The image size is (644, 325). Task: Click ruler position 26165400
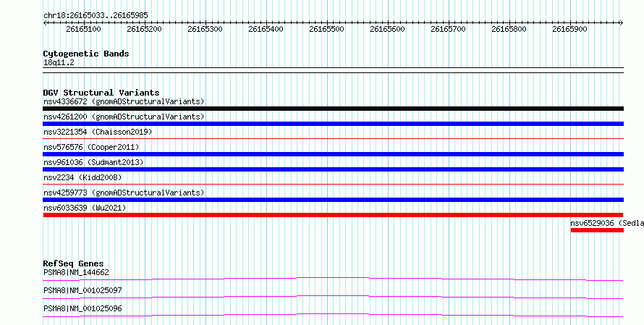(x=266, y=29)
